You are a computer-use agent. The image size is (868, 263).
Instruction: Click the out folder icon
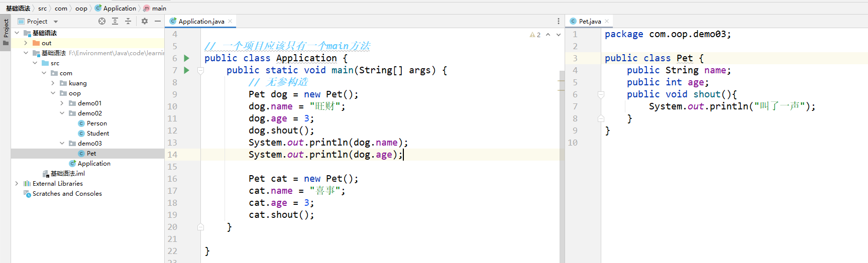(36, 43)
